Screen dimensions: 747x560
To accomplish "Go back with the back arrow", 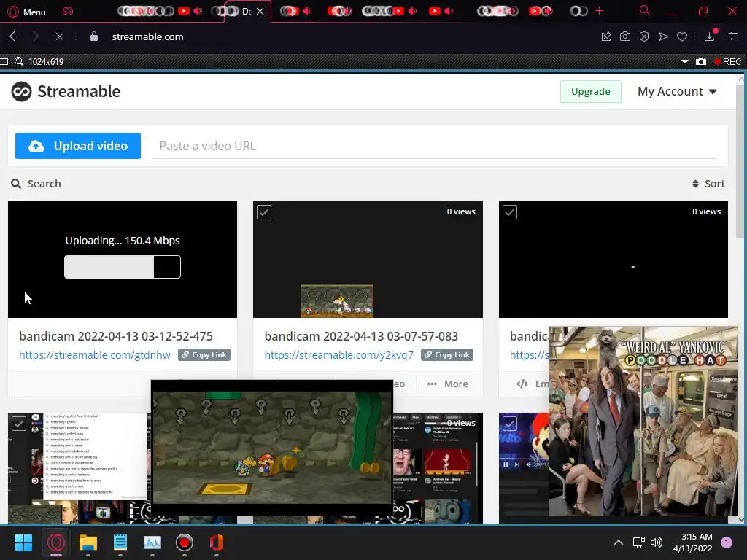I will [x=13, y=36].
